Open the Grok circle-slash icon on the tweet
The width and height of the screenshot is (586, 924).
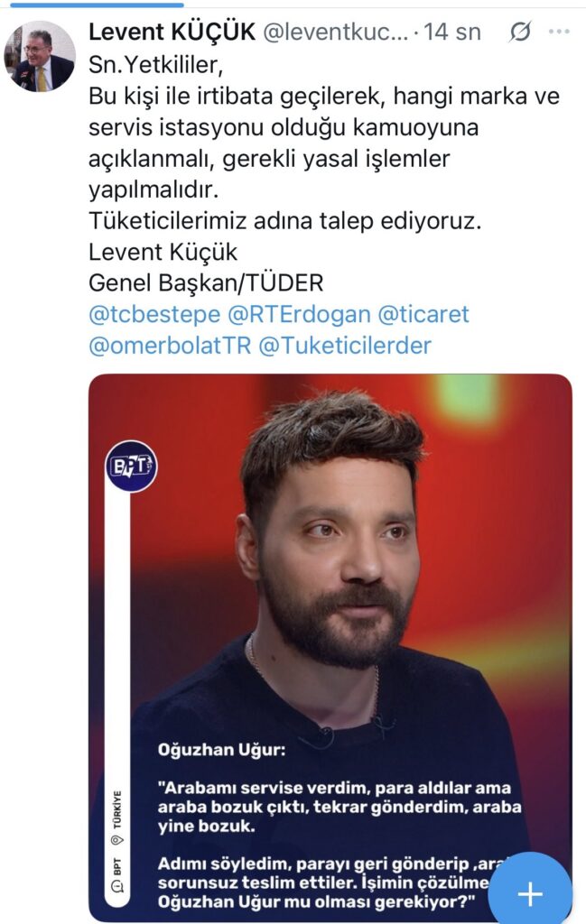pyautogui.click(x=520, y=33)
